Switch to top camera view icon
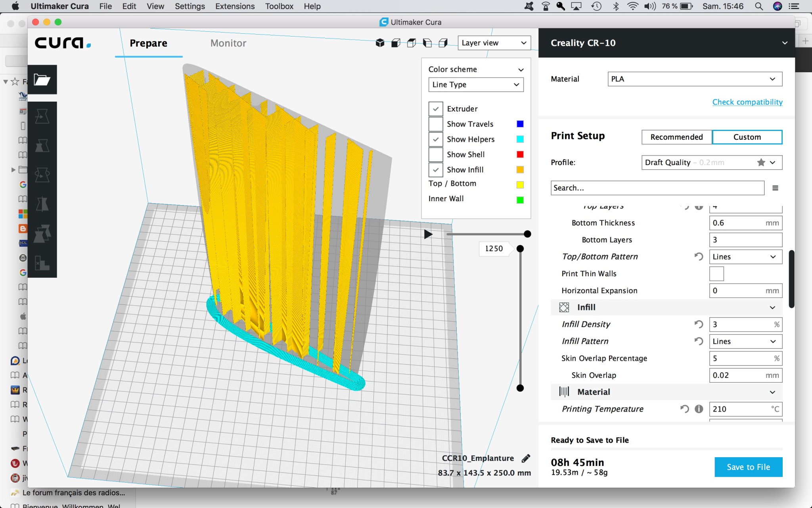The height and width of the screenshot is (508, 812). pyautogui.click(x=412, y=43)
